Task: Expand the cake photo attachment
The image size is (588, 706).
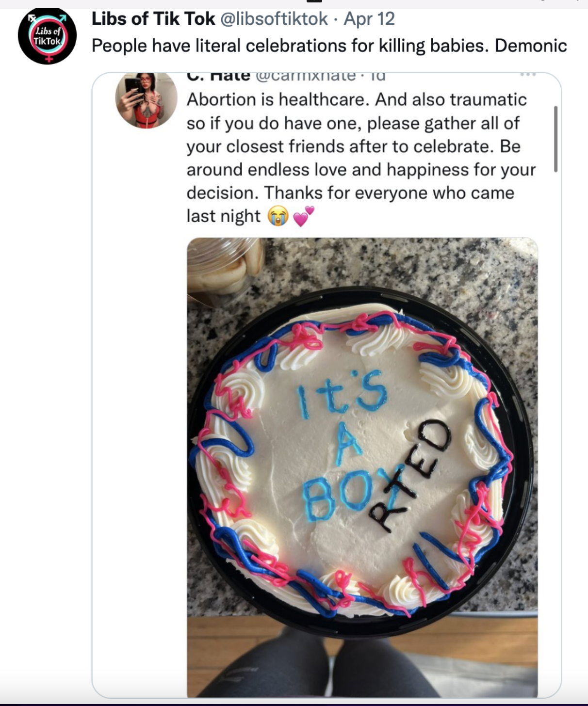Action: pyautogui.click(x=362, y=467)
